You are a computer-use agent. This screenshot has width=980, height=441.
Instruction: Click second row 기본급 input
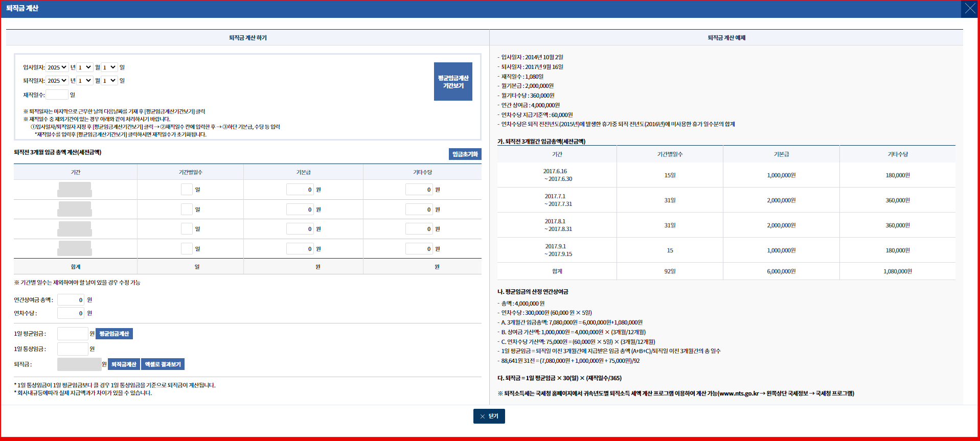pos(300,210)
